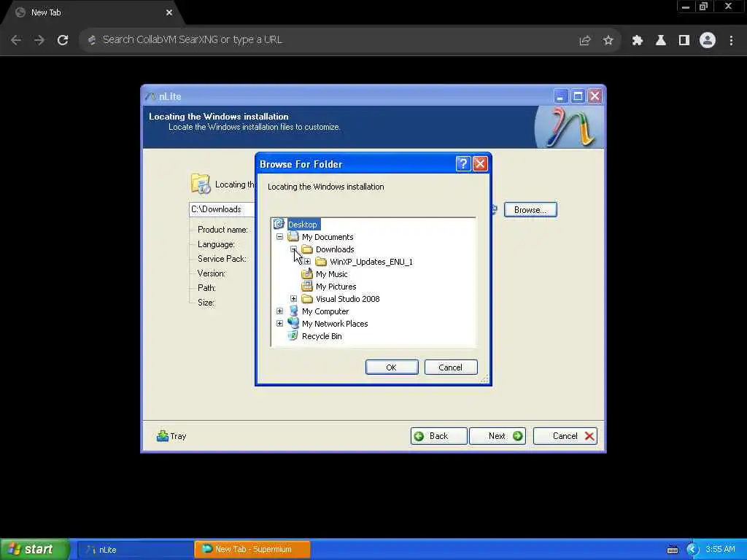Click the browser forward arrow
The height and width of the screenshot is (560, 747).
39,40
